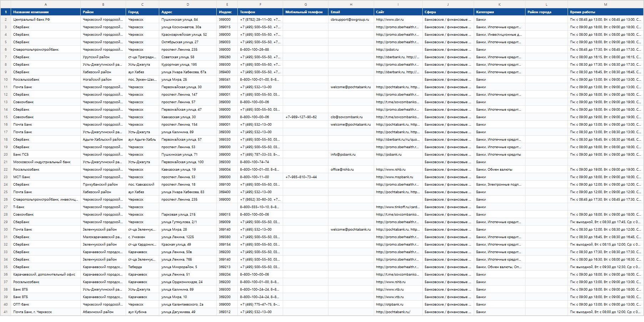Click the cbrsupport@swgroup.ru email cell
644x322 pixels.
351,20
